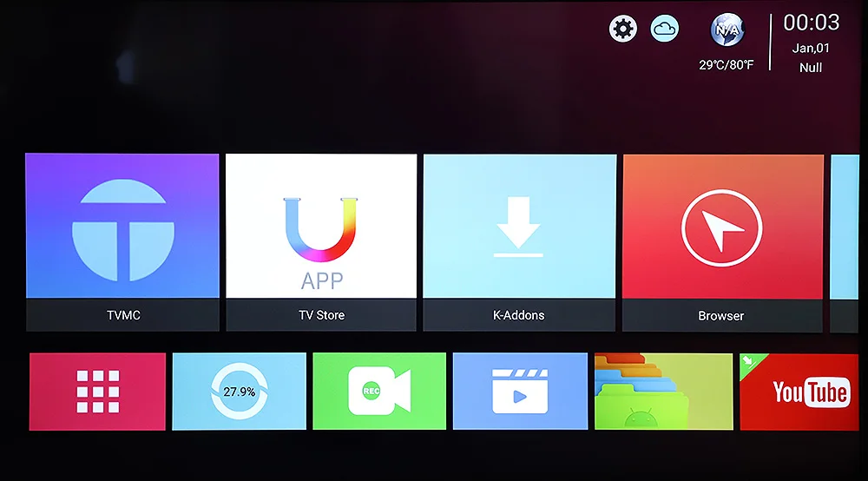Launch the video player clapperboard tile
The image size is (868, 481).
(520, 392)
